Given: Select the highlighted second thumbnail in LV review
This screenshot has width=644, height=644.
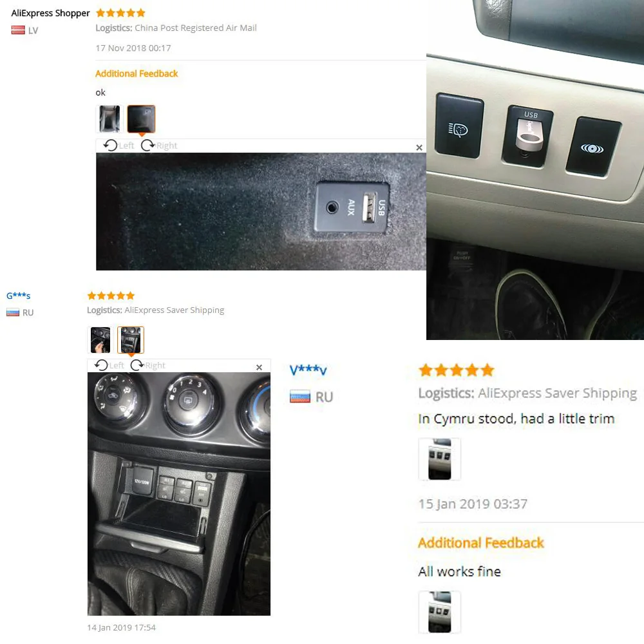Looking at the screenshot, I should point(141,119).
